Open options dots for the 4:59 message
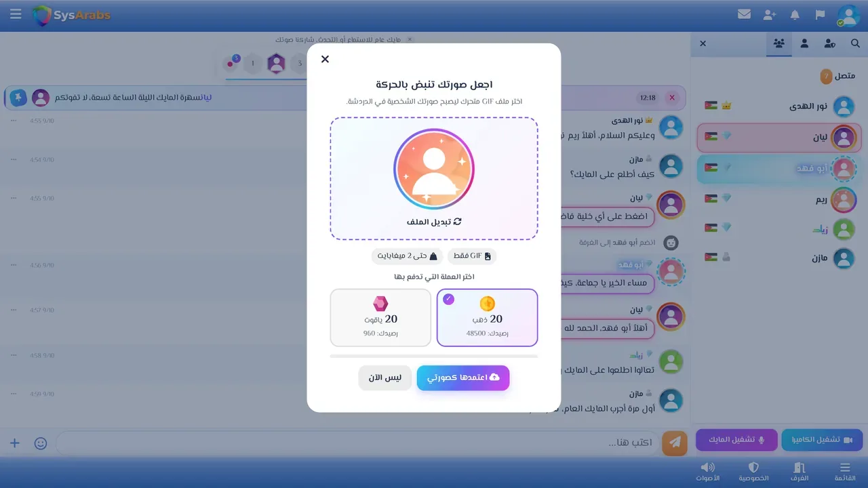868x488 pixels. click(13, 393)
